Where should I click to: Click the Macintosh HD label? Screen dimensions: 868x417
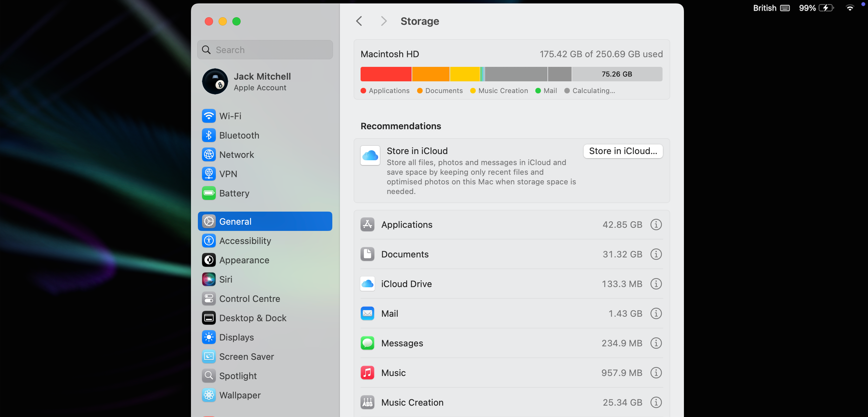390,54
